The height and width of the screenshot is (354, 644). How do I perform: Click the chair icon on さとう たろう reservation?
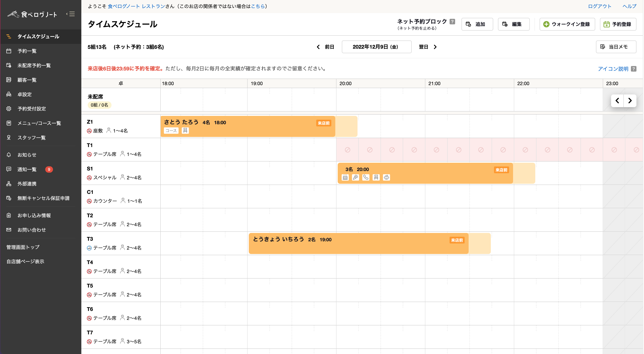pyautogui.click(x=185, y=131)
